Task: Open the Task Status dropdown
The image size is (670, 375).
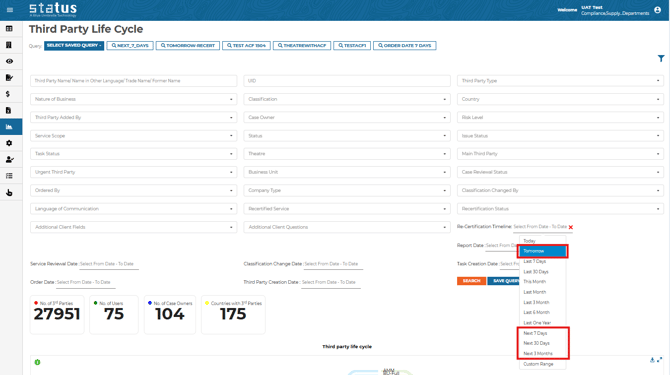Action: 133,154
